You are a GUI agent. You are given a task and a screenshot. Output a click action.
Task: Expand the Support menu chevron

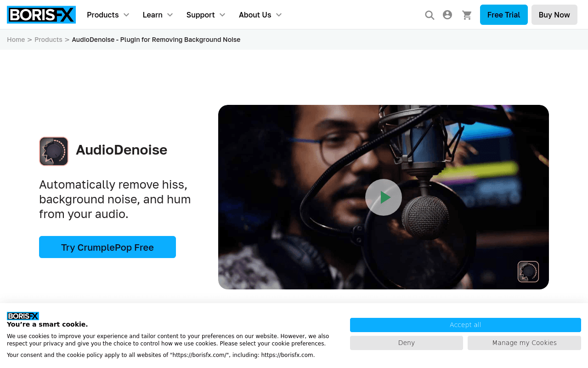click(222, 15)
